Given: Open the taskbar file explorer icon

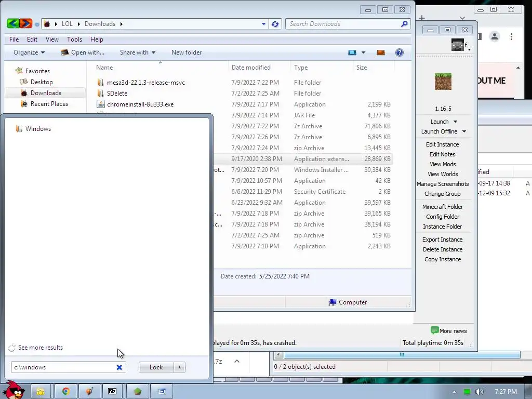Looking at the screenshot, I should point(41,391).
